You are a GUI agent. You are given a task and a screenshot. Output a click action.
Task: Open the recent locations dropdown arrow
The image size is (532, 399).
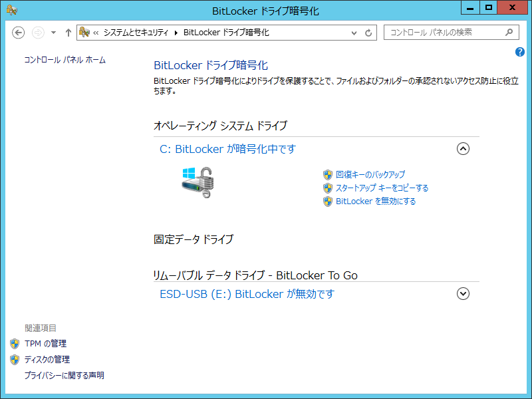pos(53,33)
